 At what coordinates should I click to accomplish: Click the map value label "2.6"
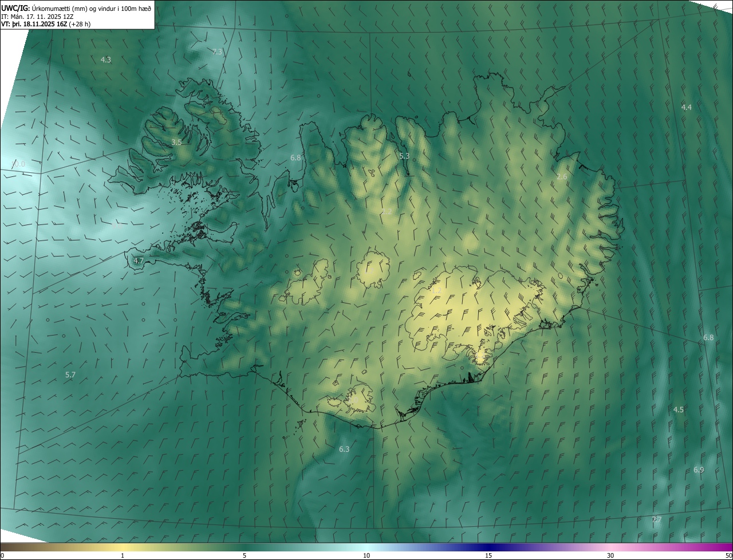(x=562, y=176)
